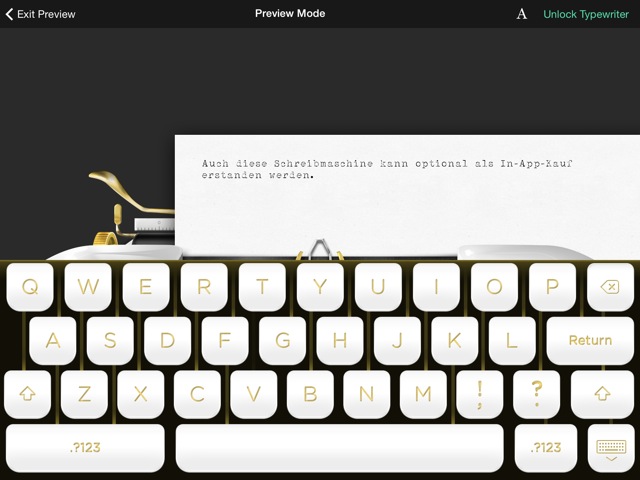Image resolution: width=640 pixels, height=480 pixels.
Task: Tap the backspace delete key
Action: coord(610,287)
